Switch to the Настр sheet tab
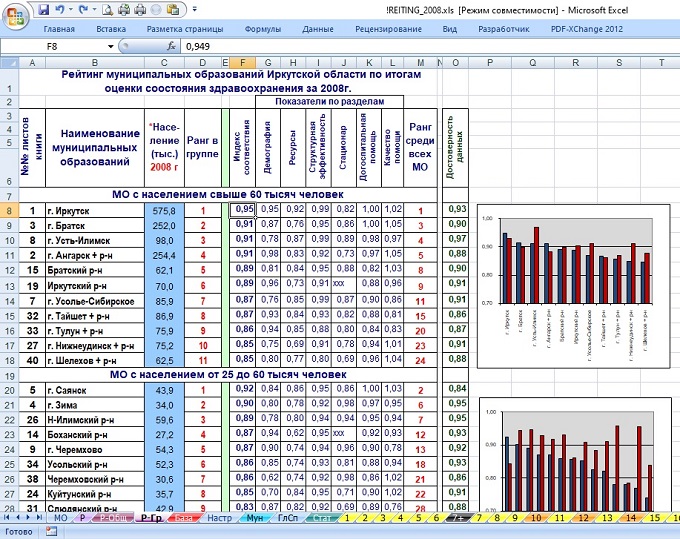 pos(219,518)
